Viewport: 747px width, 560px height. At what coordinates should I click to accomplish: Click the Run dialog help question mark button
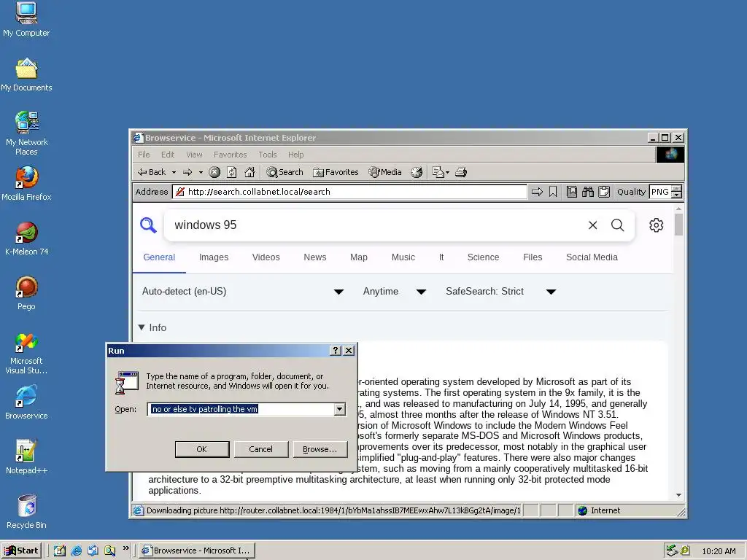pos(336,351)
